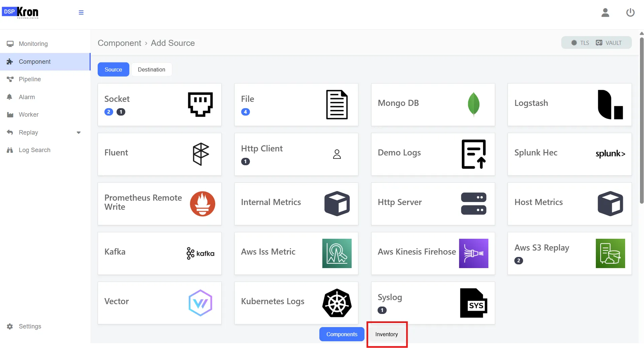Image resolution: width=644 pixels, height=348 pixels.
Task: Select the Demo Logs title
Action: coord(399,153)
